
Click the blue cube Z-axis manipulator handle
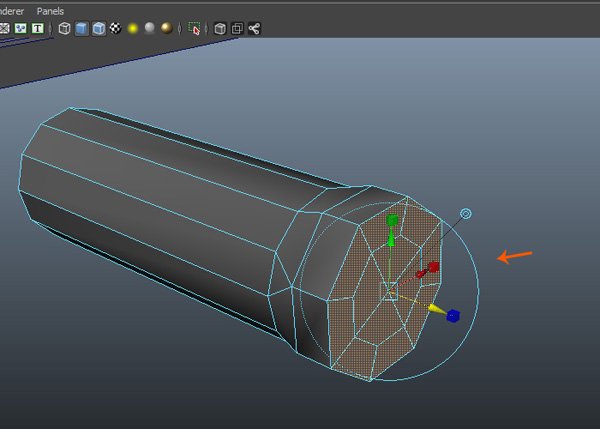(x=453, y=316)
